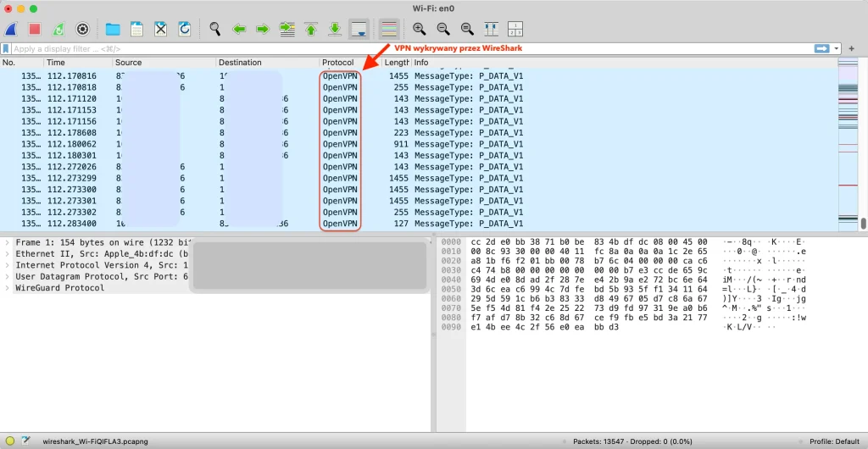Start capturing packets with the shark fin icon
Screen dimensions: 868x449
[x=11, y=29]
